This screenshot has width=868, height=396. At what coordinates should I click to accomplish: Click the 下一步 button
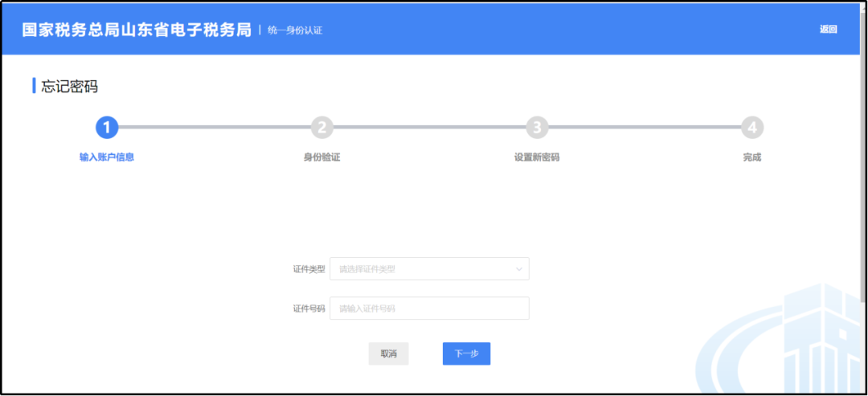click(x=467, y=354)
